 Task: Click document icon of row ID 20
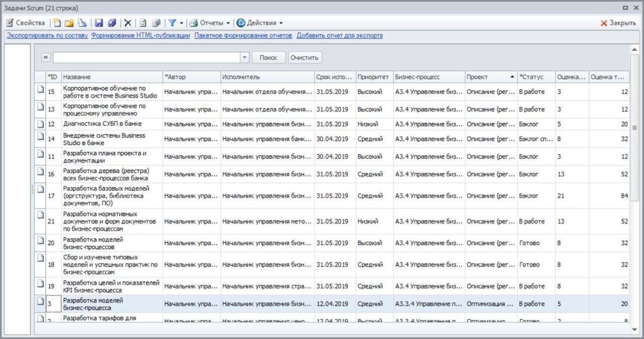tap(40, 240)
